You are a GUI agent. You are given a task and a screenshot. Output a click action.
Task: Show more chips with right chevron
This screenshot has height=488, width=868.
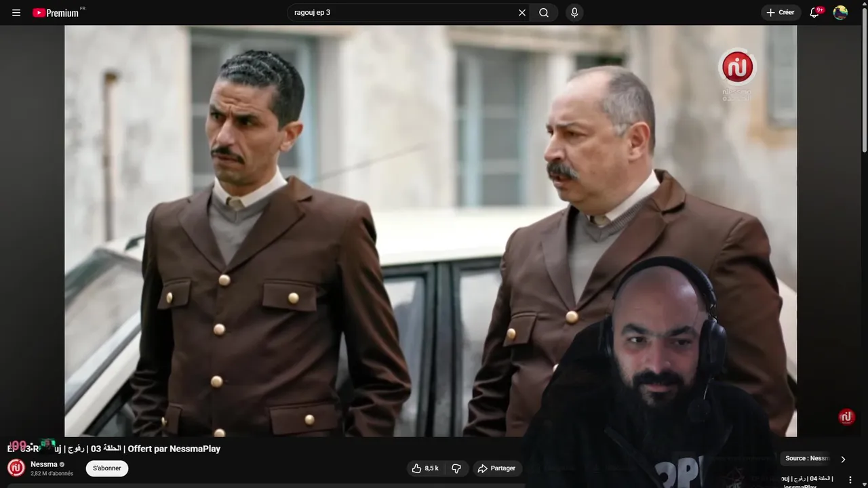pyautogui.click(x=843, y=459)
